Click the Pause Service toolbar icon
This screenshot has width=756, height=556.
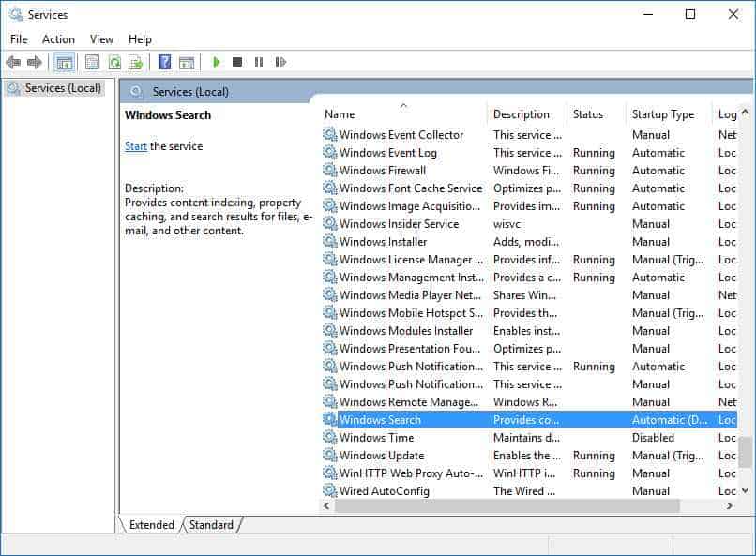[259, 63]
